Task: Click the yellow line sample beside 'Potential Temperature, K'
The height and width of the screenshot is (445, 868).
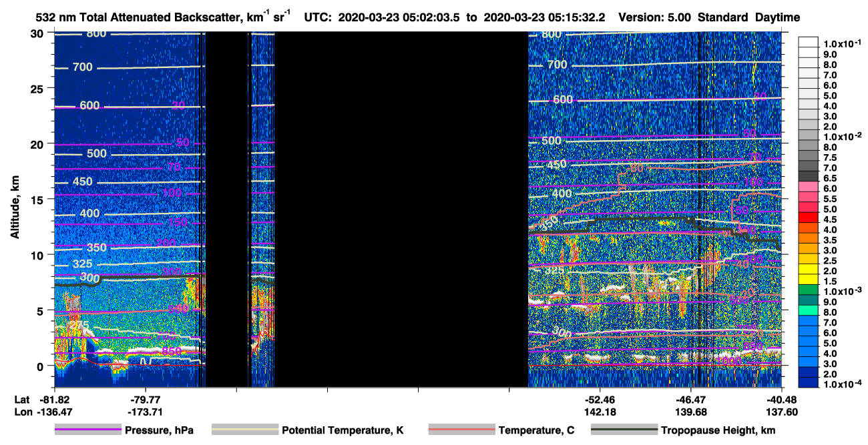Action: 244,430
